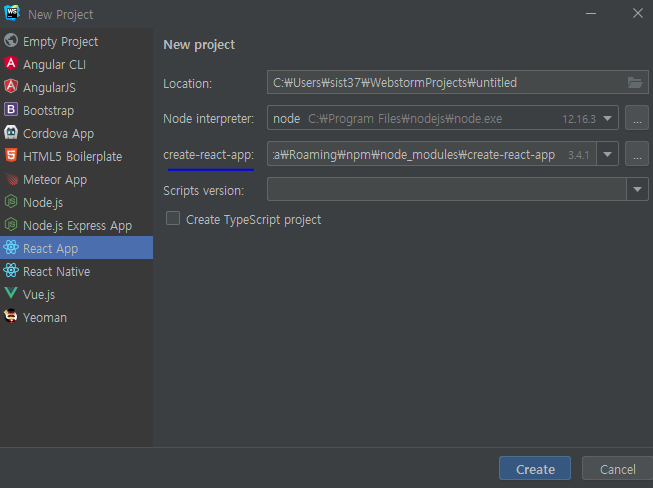Browse create-react-app path with ellipsis button
Screen dimensions: 653x488
click(x=637, y=154)
